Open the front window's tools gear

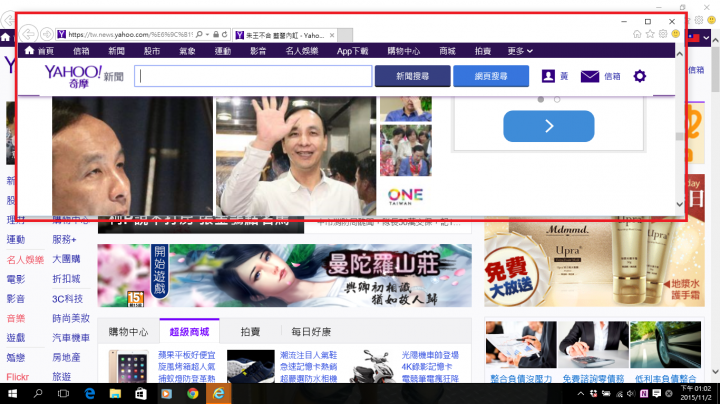click(x=663, y=34)
